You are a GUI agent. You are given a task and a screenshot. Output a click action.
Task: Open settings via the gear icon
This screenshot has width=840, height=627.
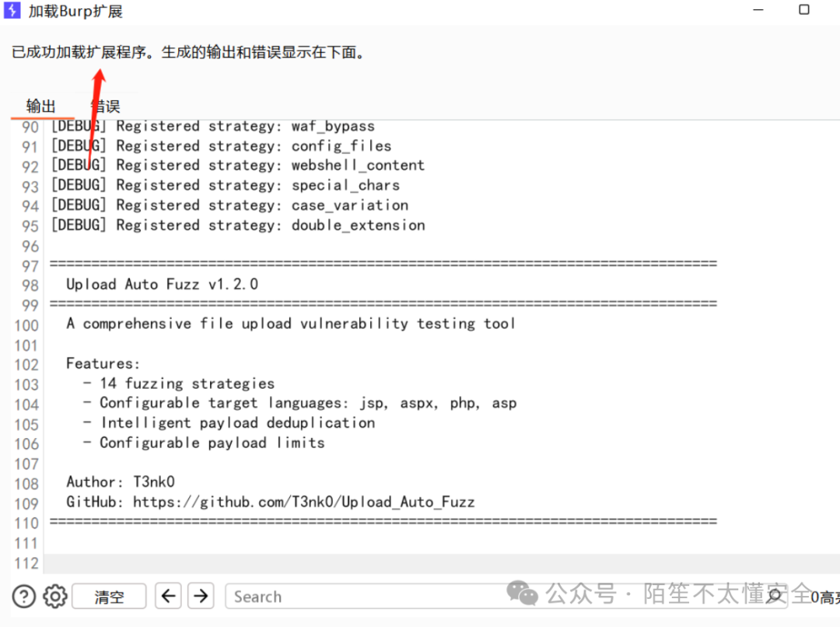point(55,597)
